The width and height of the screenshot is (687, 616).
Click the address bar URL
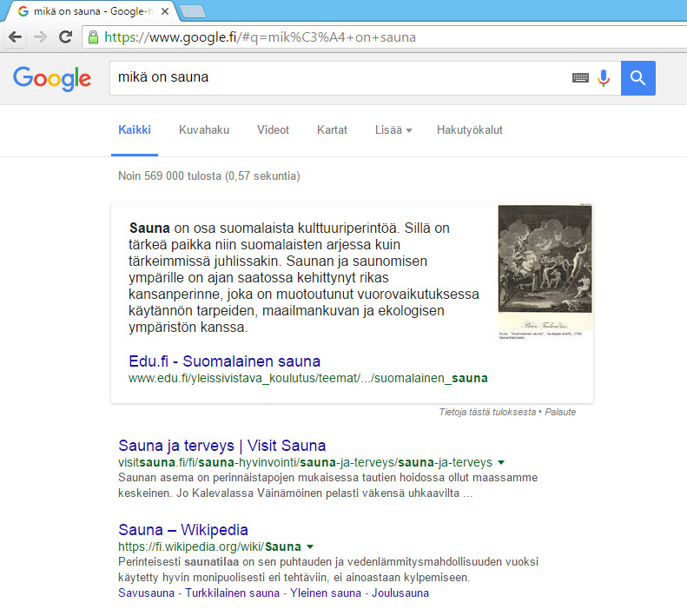coord(260,37)
